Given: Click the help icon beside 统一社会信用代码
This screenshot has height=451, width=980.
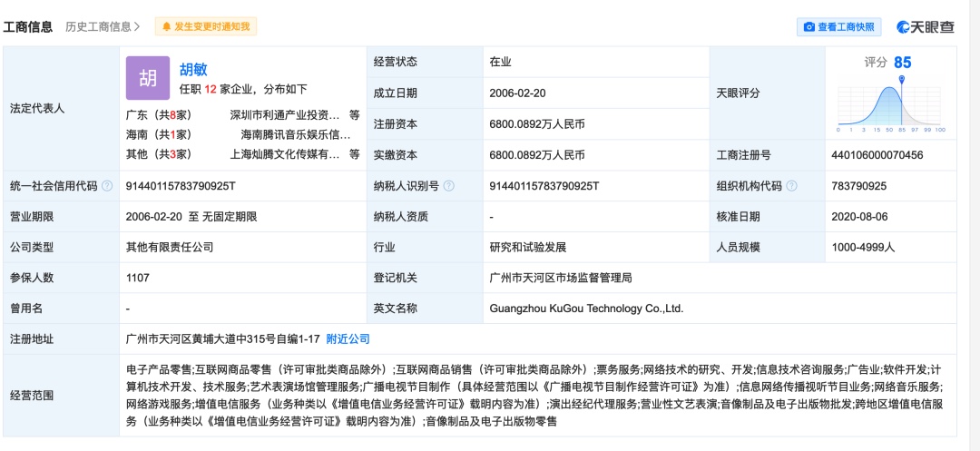Looking at the screenshot, I should pyautogui.click(x=107, y=186).
